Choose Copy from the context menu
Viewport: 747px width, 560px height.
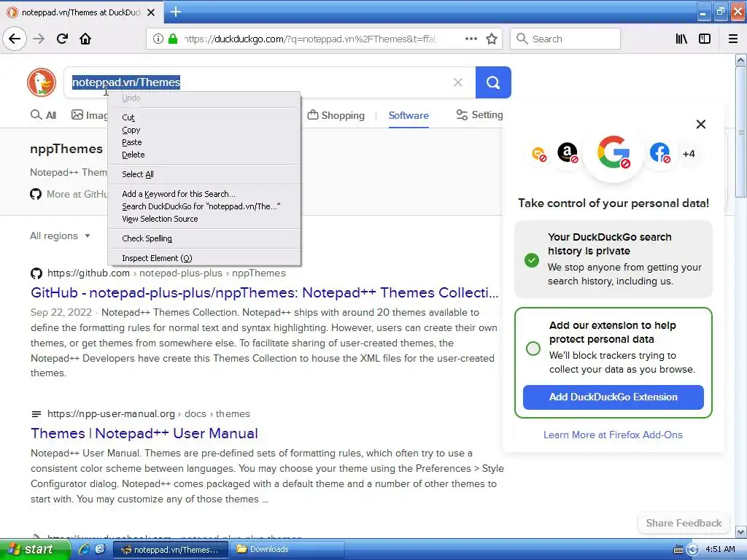click(204, 130)
